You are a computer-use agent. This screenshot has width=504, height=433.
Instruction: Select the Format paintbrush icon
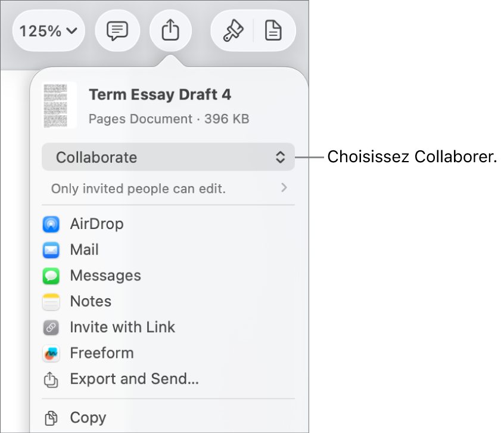pos(234,30)
